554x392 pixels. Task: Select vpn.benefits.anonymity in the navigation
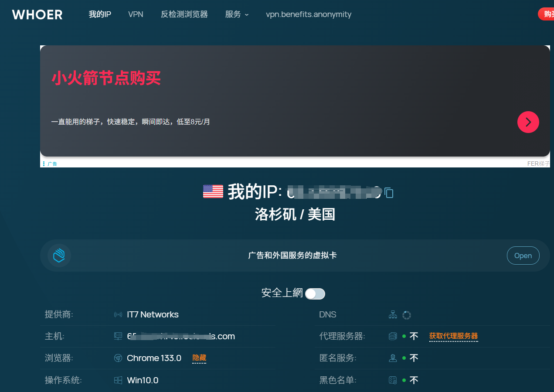click(x=309, y=14)
